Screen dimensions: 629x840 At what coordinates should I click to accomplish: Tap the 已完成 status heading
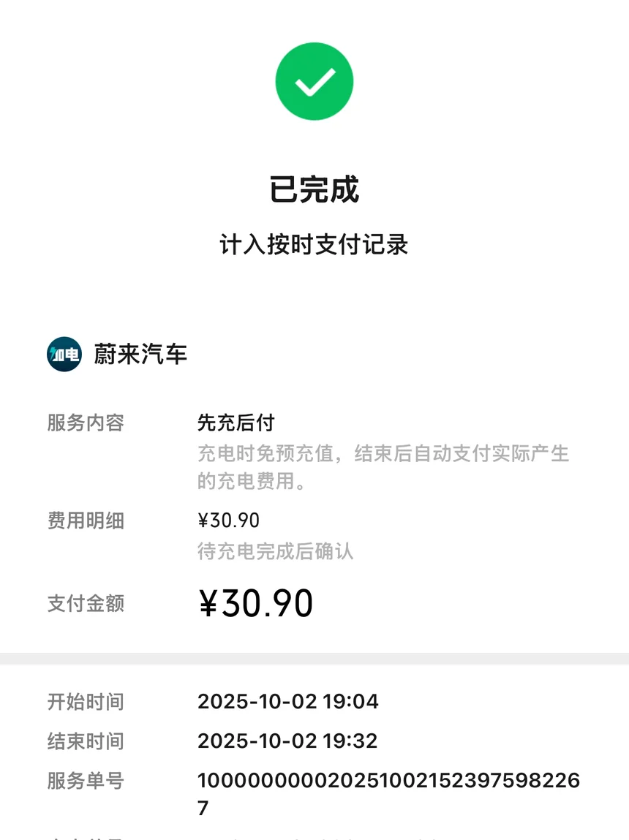click(314, 190)
